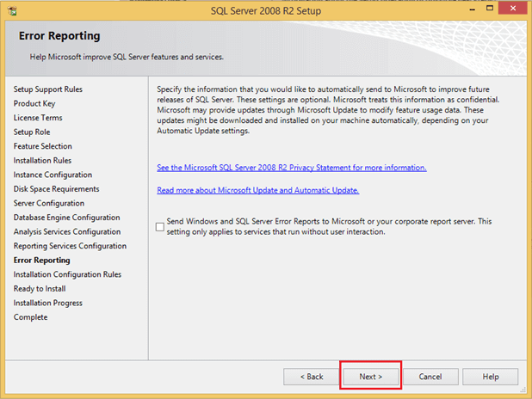Minimize the SQL Server 2008 R2 Setup window
The width and height of the screenshot is (532, 399).
coord(466,9)
